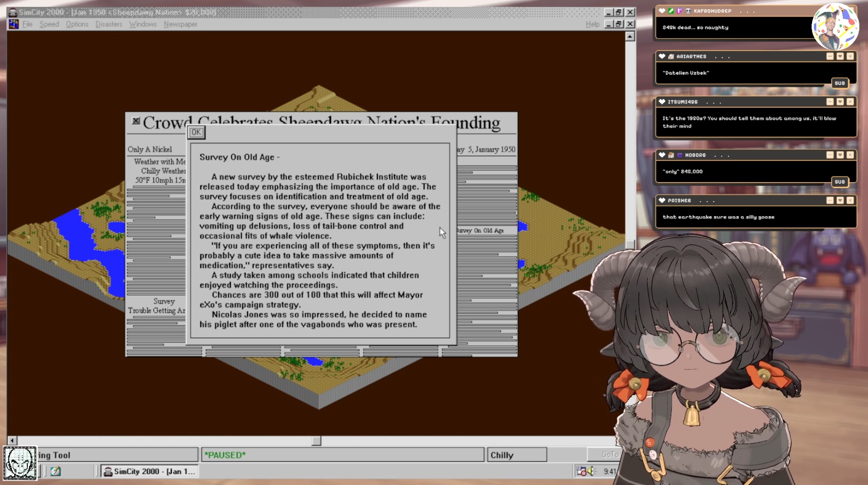
Task: Click the skull badge next to KAFROHUDREP
Action: (x=688, y=11)
